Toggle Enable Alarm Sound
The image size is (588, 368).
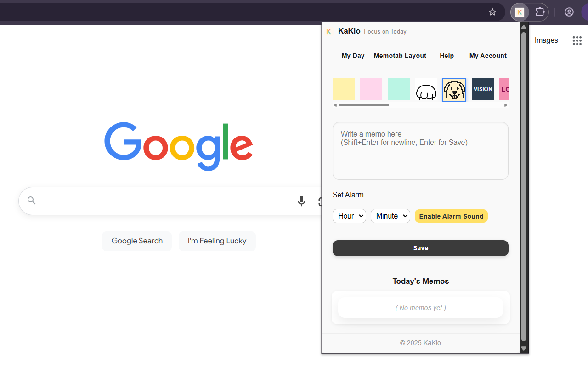451,216
